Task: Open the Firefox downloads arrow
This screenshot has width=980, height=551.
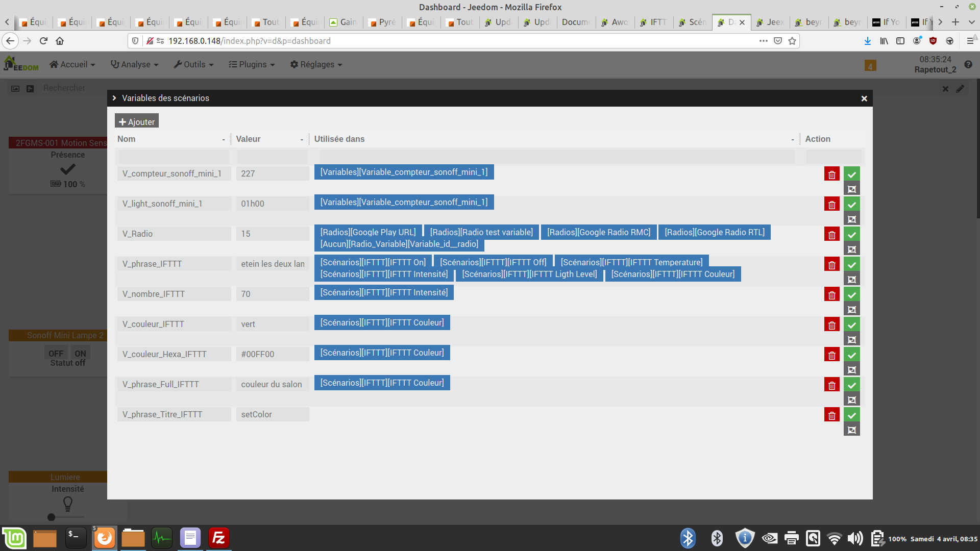Action: pos(867,41)
